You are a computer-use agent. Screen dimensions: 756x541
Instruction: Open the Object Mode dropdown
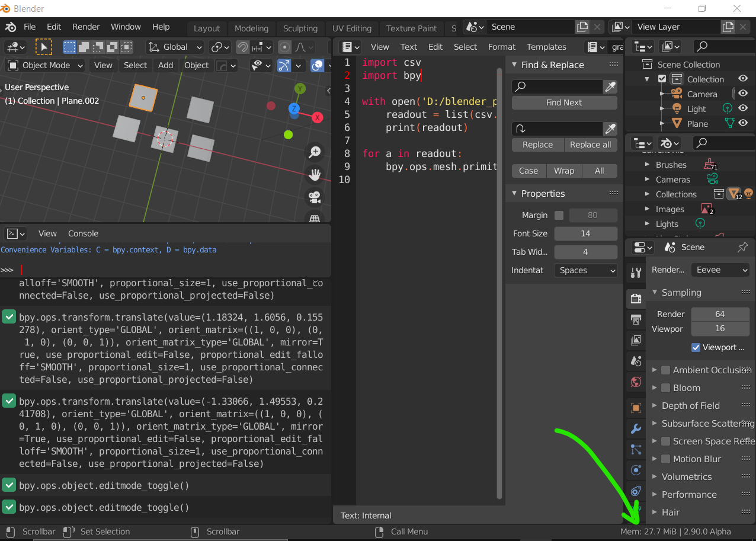[44, 65]
